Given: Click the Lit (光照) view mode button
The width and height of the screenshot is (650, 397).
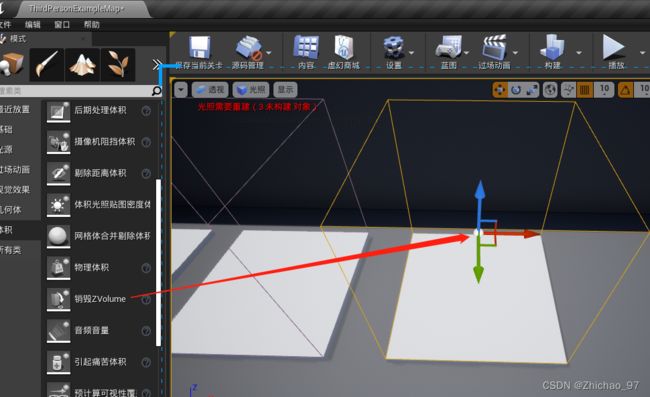Looking at the screenshot, I should point(251,90).
